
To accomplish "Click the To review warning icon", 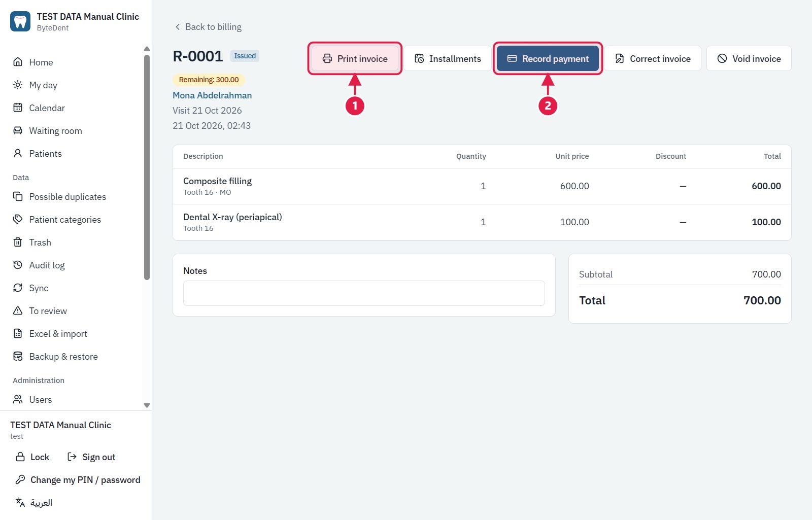I will click(18, 310).
